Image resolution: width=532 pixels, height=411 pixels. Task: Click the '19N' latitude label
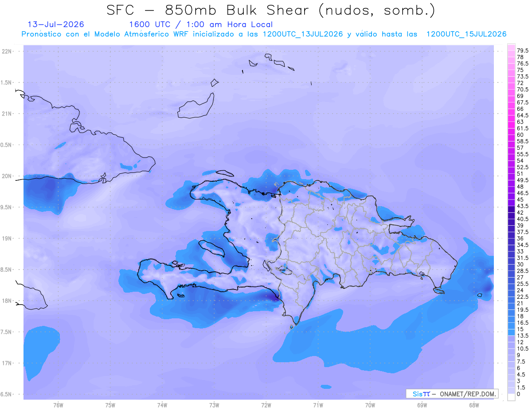pyautogui.click(x=7, y=239)
